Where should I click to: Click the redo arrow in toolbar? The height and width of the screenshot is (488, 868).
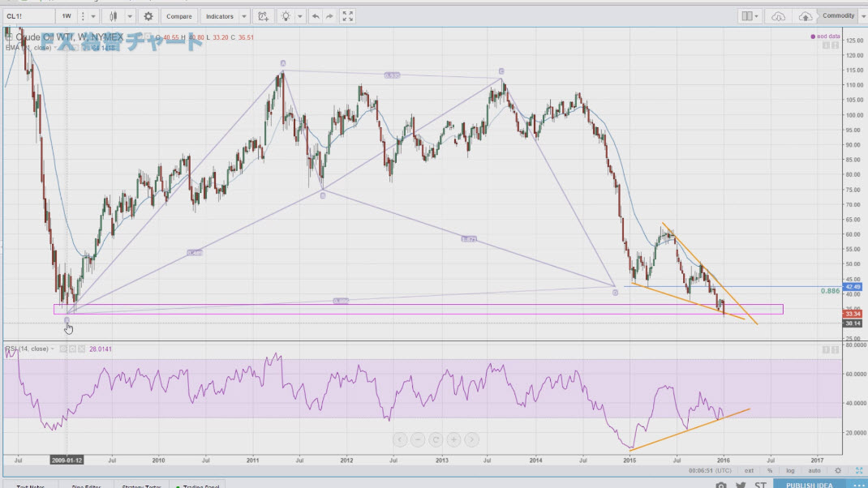[330, 16]
